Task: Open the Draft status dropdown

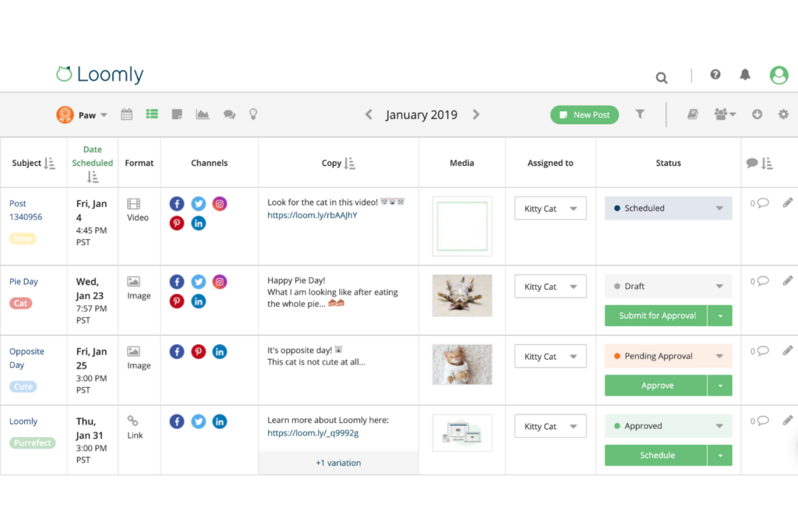Action: (x=668, y=287)
